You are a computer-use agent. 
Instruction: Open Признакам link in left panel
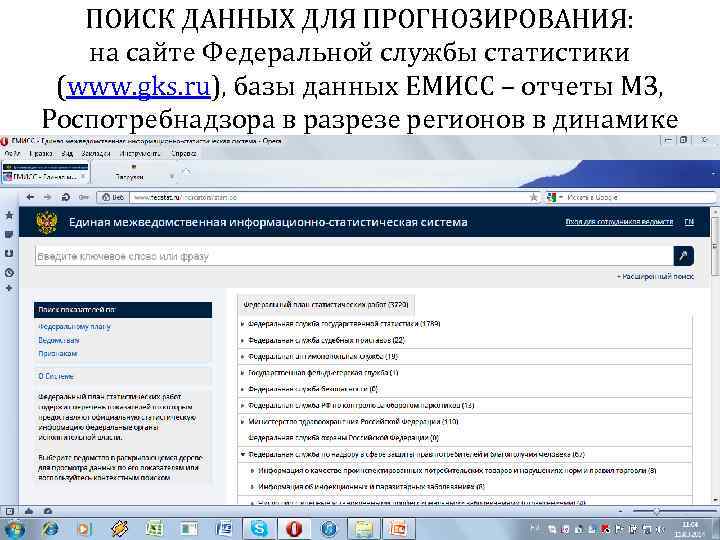pos(57,354)
